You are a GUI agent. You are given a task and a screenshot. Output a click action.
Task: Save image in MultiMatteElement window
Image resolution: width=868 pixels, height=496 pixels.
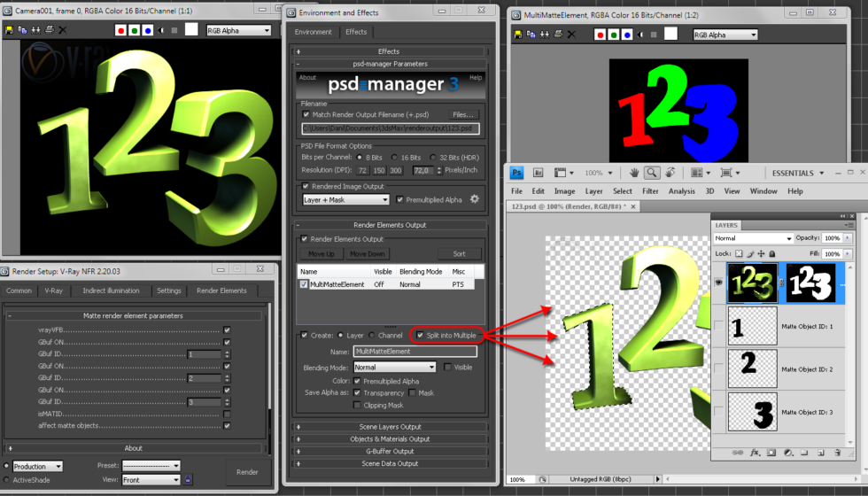518,35
